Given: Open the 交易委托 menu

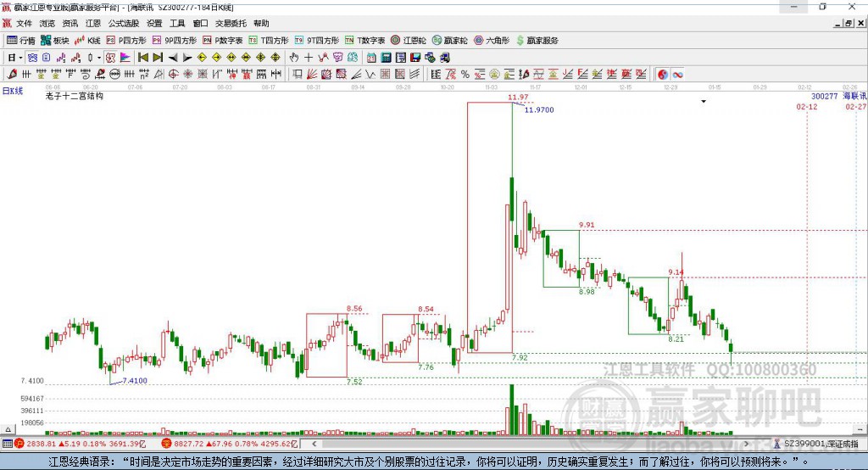Looking at the screenshot, I should click(231, 23).
